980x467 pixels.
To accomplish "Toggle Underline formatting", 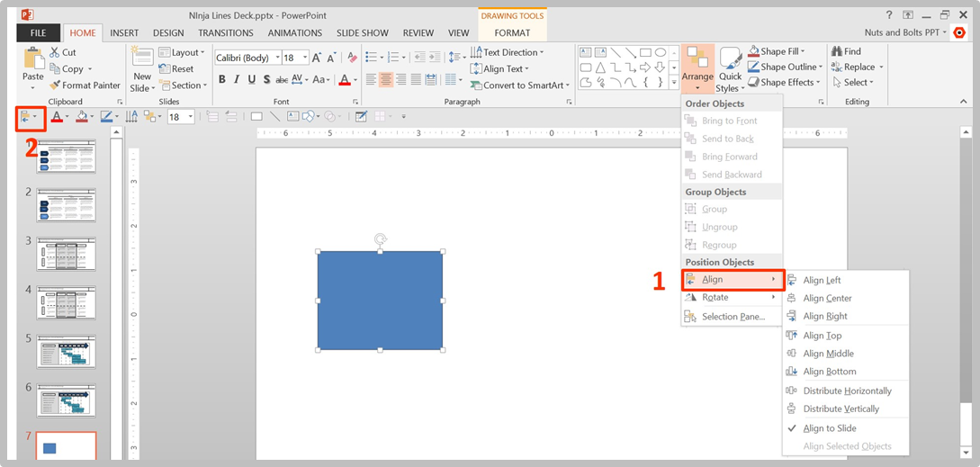I will coord(252,79).
